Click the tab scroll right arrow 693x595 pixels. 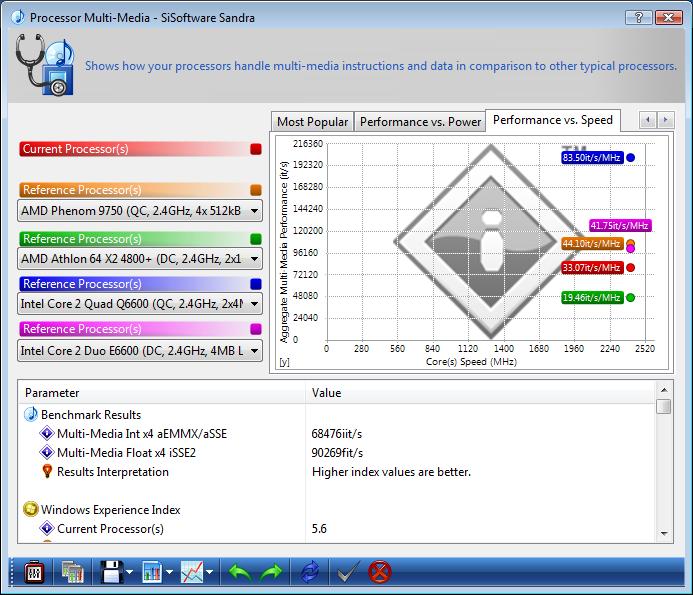click(x=666, y=120)
